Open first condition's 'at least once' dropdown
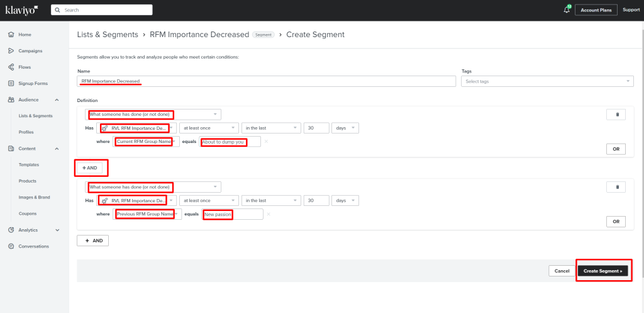 tap(208, 128)
